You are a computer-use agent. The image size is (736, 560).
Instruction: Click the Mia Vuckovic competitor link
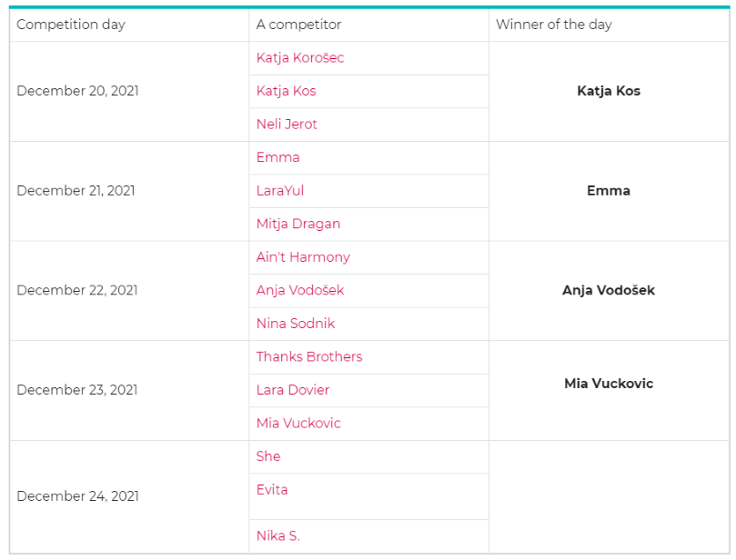coord(298,423)
